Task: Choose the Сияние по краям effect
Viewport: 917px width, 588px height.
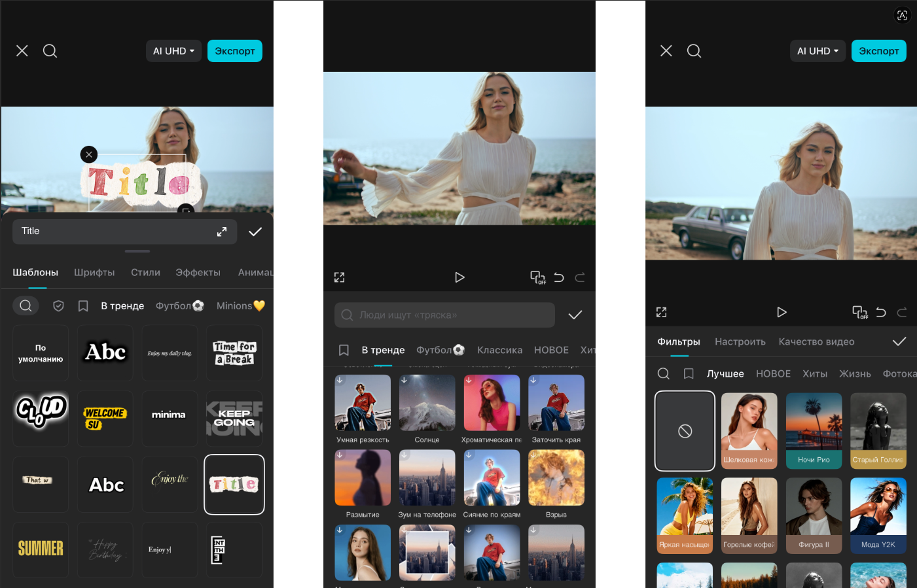Action: [492, 485]
